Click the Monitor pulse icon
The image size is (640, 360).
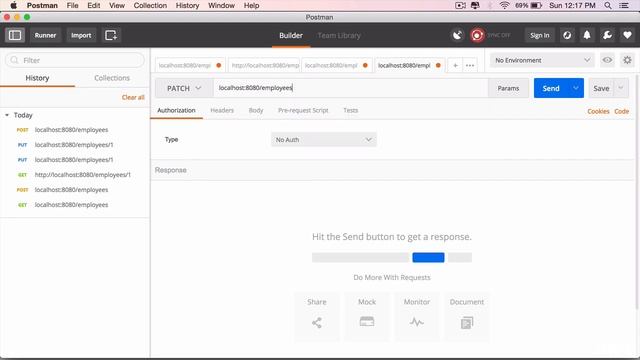pos(417,322)
